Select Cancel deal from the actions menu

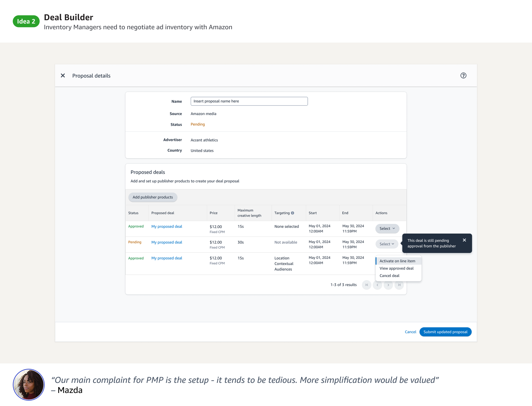389,275
